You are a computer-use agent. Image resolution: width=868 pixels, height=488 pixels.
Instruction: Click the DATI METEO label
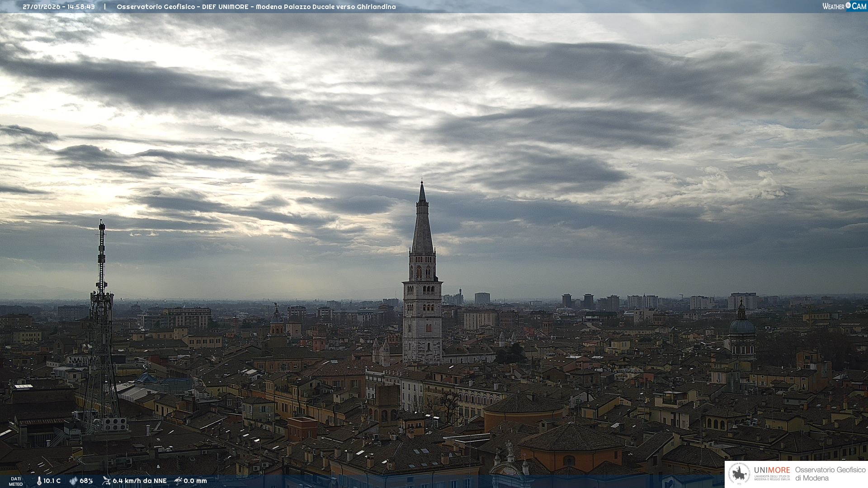tap(16, 481)
